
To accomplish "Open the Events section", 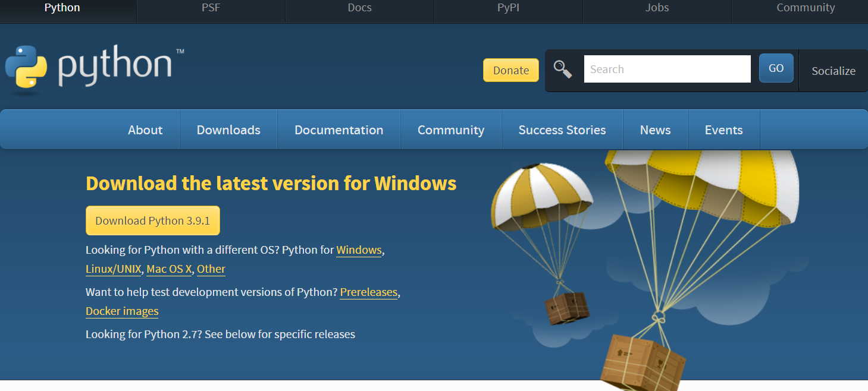I will tap(723, 130).
